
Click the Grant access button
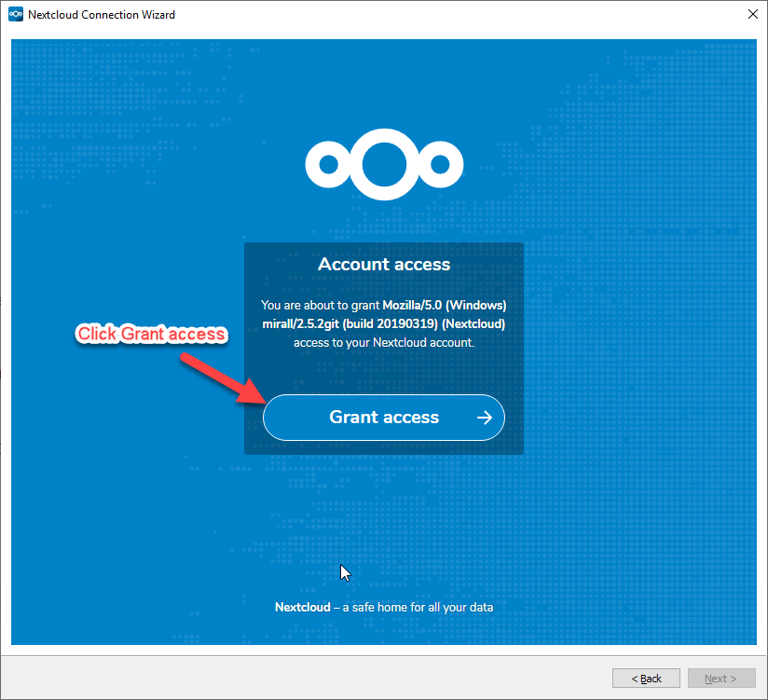(383, 418)
